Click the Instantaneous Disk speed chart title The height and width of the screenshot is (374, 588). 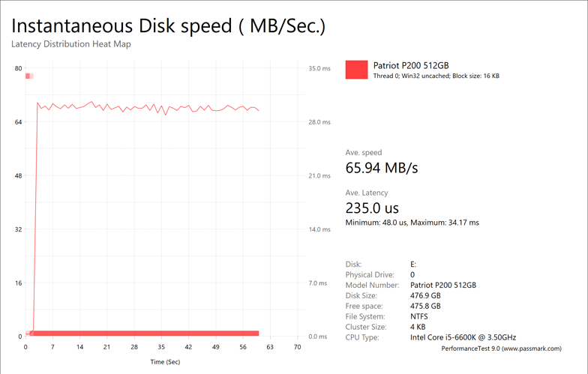pyautogui.click(x=168, y=25)
